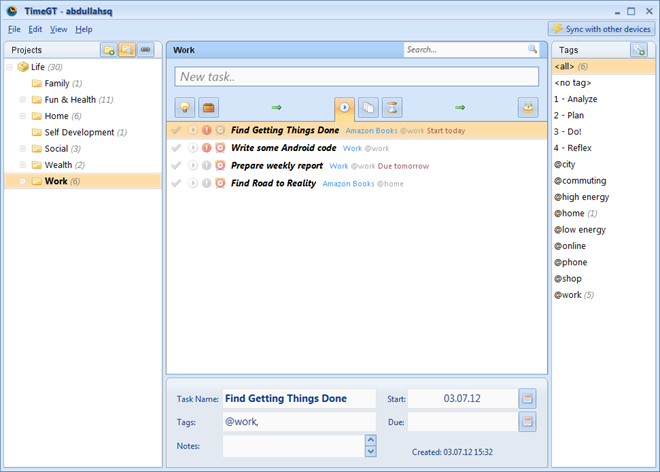Viewport: 660px width, 472px height.
Task: Click the search magnifier icon
Action: coord(532,49)
